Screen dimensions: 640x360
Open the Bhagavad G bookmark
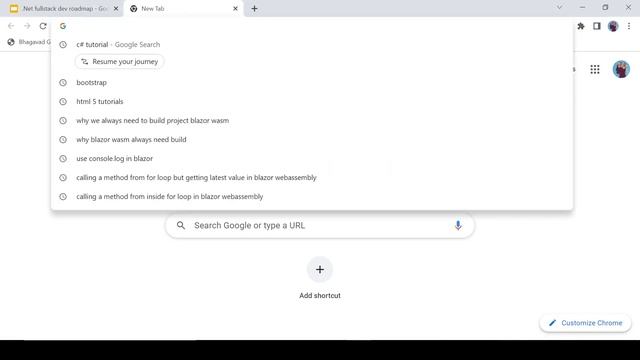pyautogui.click(x=29, y=42)
